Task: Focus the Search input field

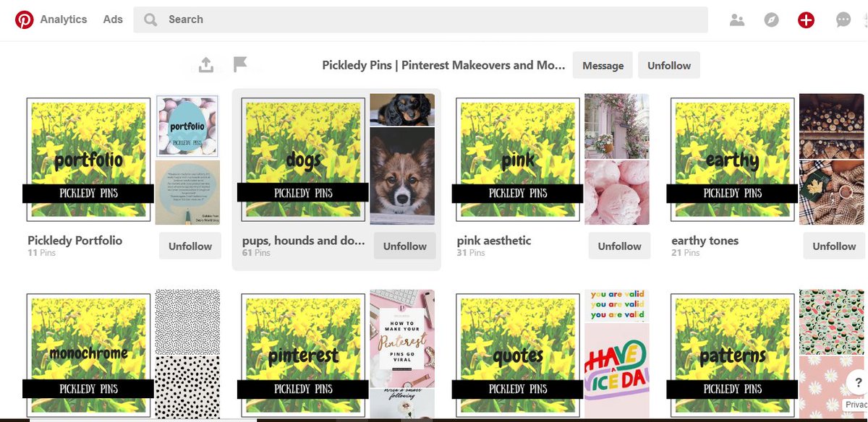Action: coord(420,20)
